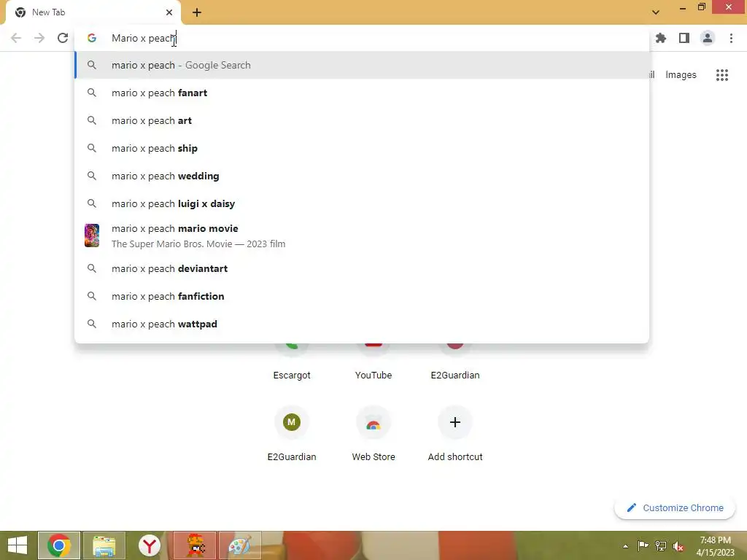The height and width of the screenshot is (560, 747).
Task: Open Chrome's three-dot menu
Action: click(x=731, y=38)
